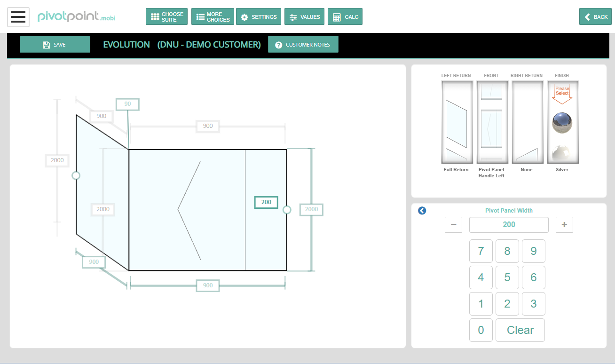
Task: Open the Choose Suite panel
Action: click(x=166, y=16)
